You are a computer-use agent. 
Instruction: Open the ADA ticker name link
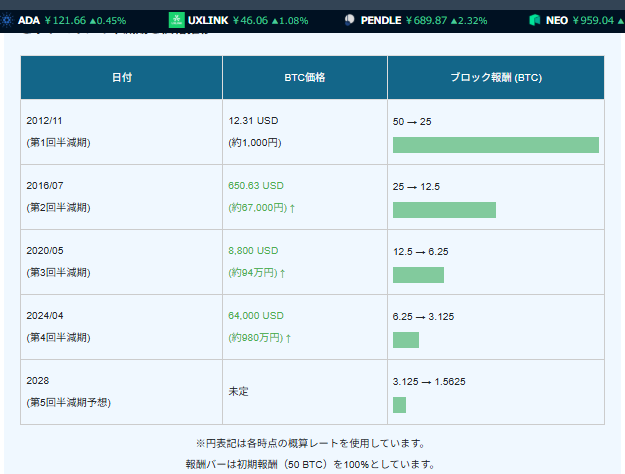pos(29,20)
